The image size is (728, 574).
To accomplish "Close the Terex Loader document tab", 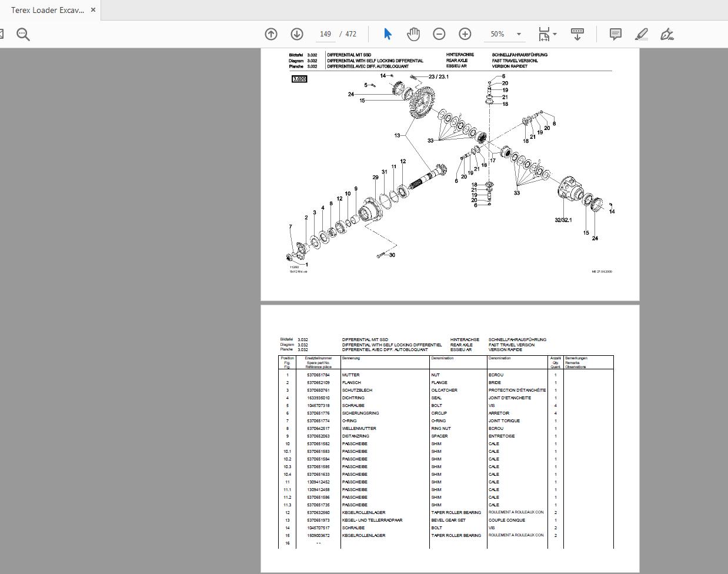I will click(x=92, y=10).
